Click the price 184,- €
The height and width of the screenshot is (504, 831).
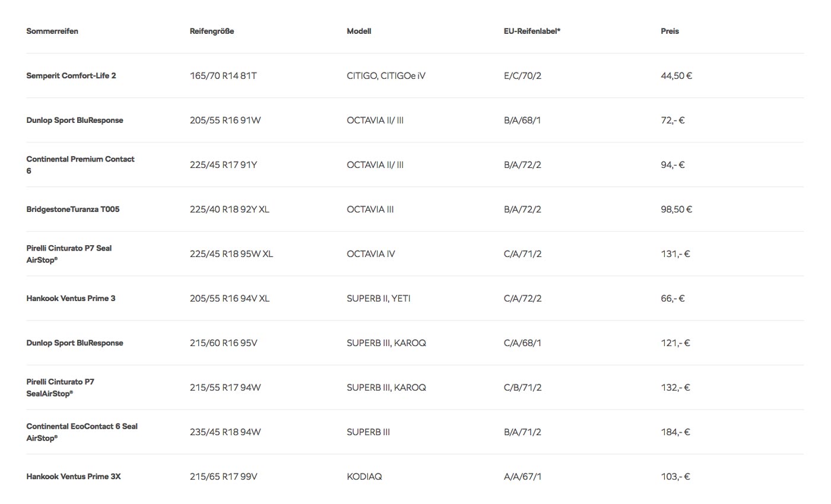click(x=675, y=432)
